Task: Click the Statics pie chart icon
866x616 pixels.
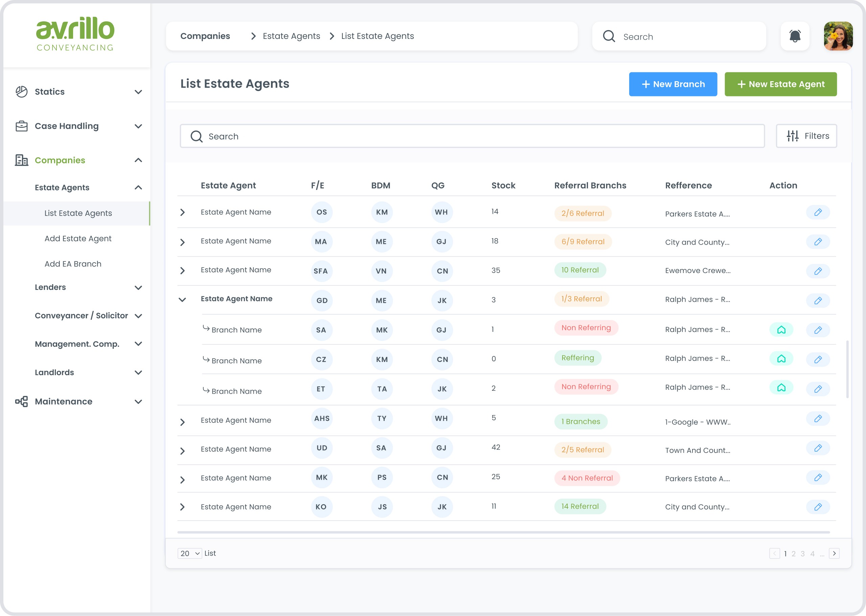Action: pos(21,91)
